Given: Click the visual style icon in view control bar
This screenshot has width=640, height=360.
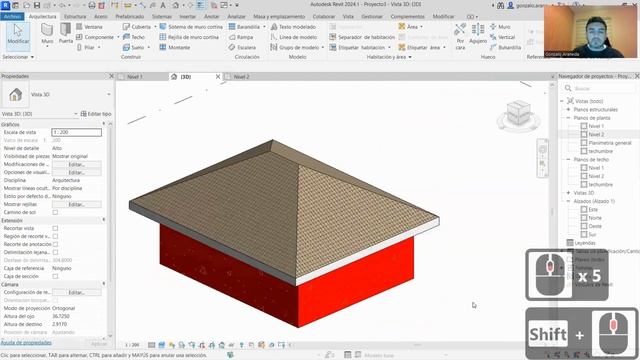Looking at the screenshot, I should pos(162,345).
